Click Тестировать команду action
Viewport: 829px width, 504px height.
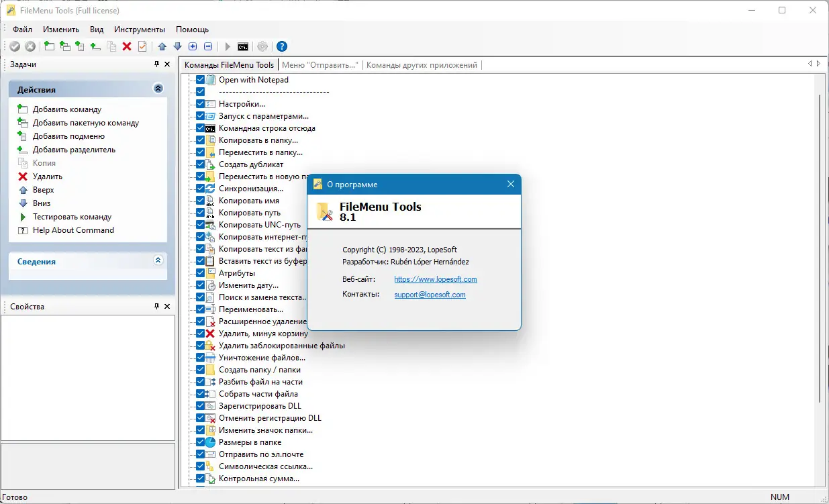point(72,217)
